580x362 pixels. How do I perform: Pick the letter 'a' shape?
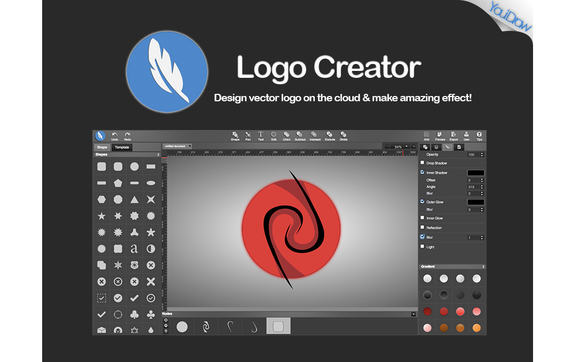[134, 249]
